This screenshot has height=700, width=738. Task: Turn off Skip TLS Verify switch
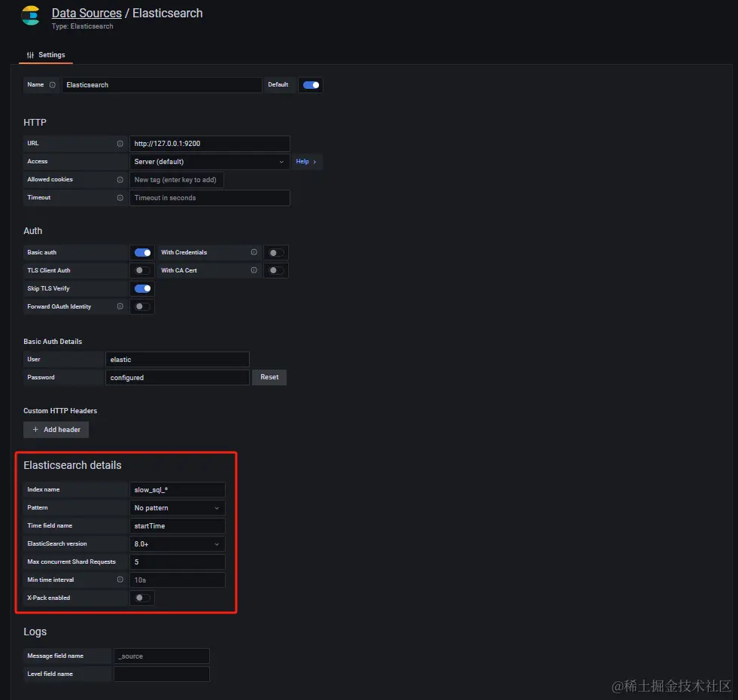(143, 288)
